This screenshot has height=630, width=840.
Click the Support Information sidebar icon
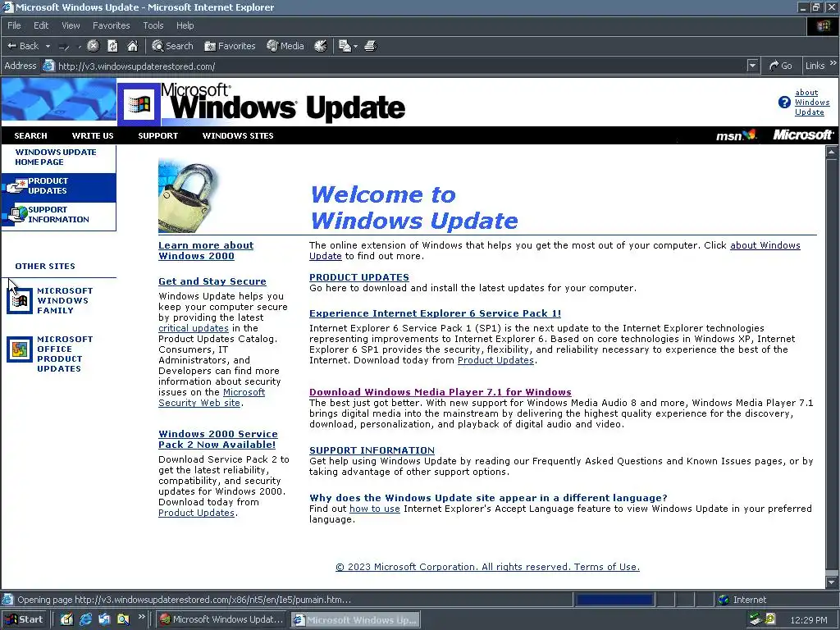[17, 214]
